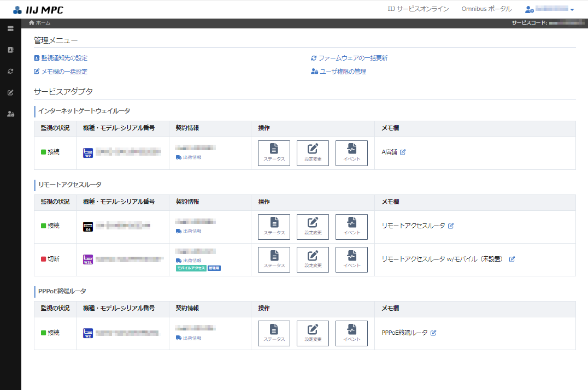
Task: Open ユーザ権限の管理 link
Action: coord(342,72)
